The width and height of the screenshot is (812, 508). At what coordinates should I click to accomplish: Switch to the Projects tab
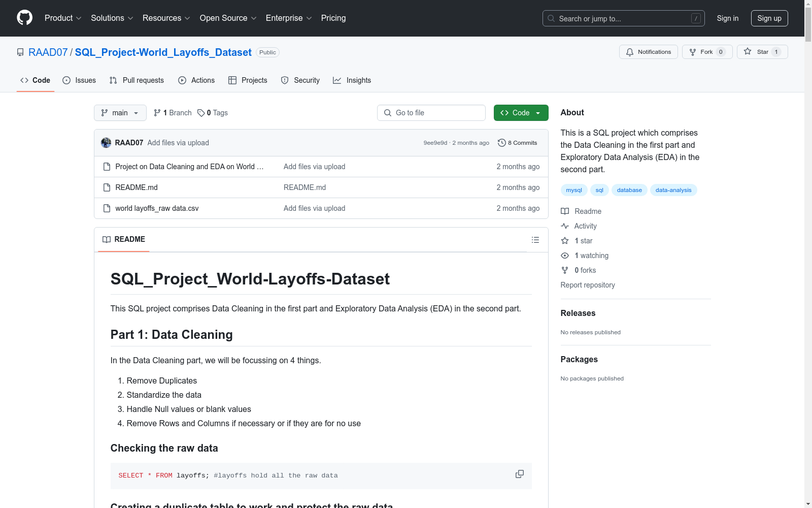(248, 80)
